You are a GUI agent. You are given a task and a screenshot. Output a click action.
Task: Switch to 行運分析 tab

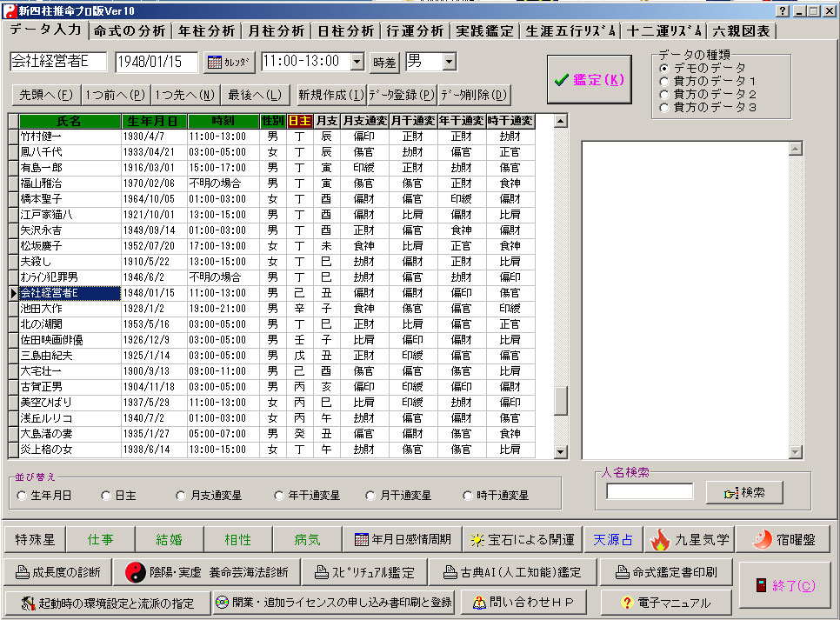click(x=415, y=31)
